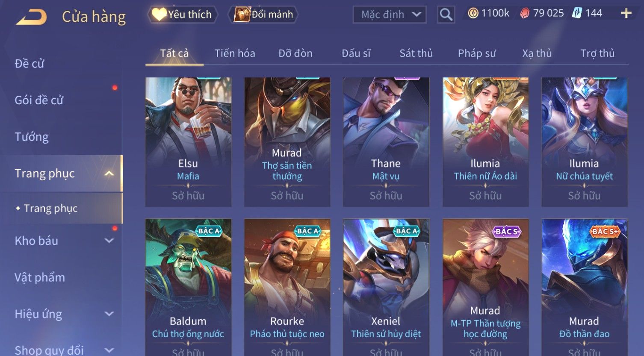644x356 pixels.
Task: Expand the Hiệu ứng sidebar section
Action: tap(109, 314)
